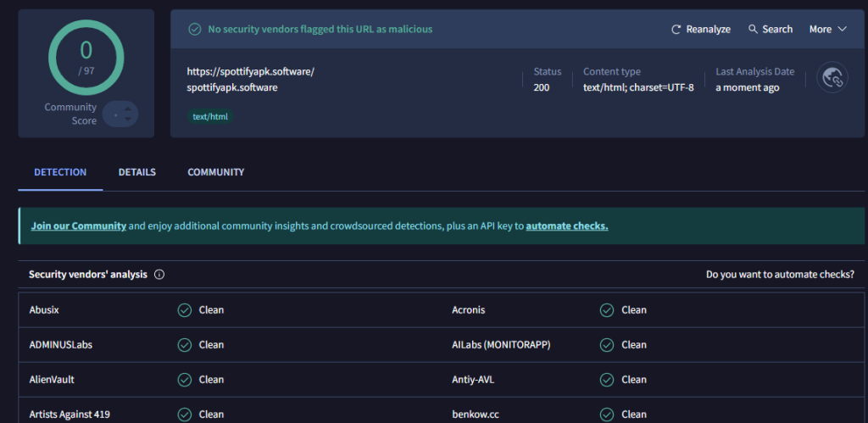Click the Security vendors' analysis heading
The image size is (868, 423).
click(88, 275)
